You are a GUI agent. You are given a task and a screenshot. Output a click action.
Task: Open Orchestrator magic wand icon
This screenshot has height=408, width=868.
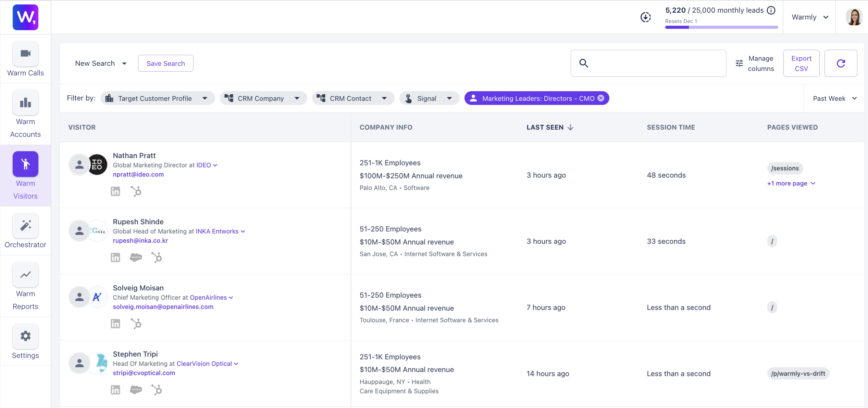click(x=25, y=225)
